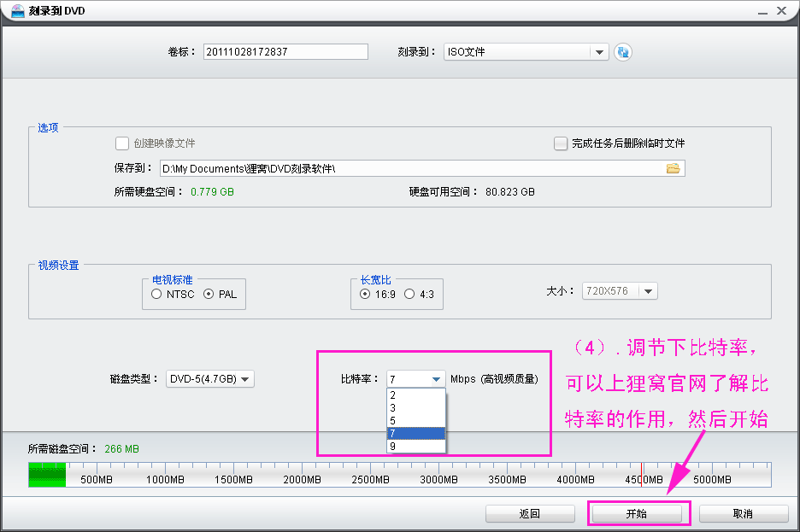This screenshot has width=800, height=532.
Task: Select the PAL radio button
Action: [x=209, y=294]
